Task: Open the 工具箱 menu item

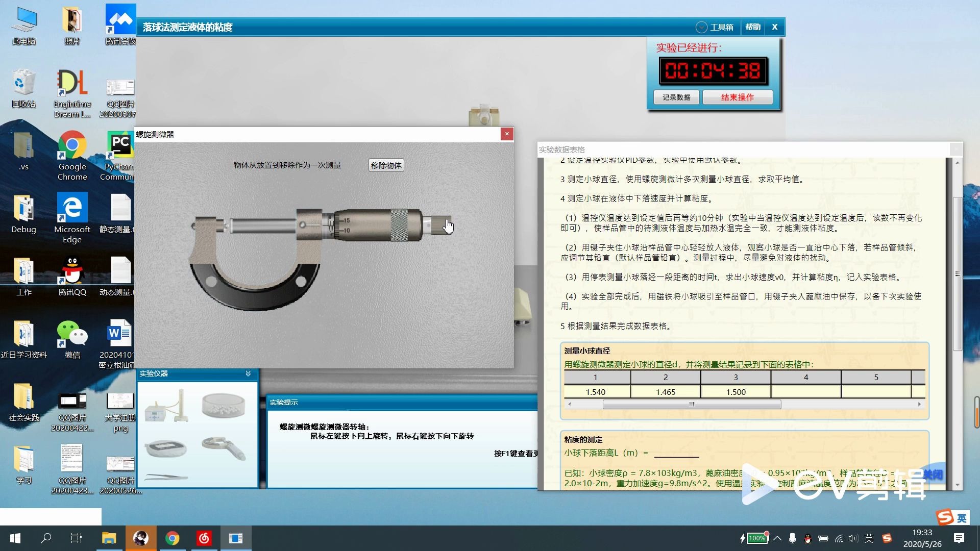Action: [x=721, y=27]
